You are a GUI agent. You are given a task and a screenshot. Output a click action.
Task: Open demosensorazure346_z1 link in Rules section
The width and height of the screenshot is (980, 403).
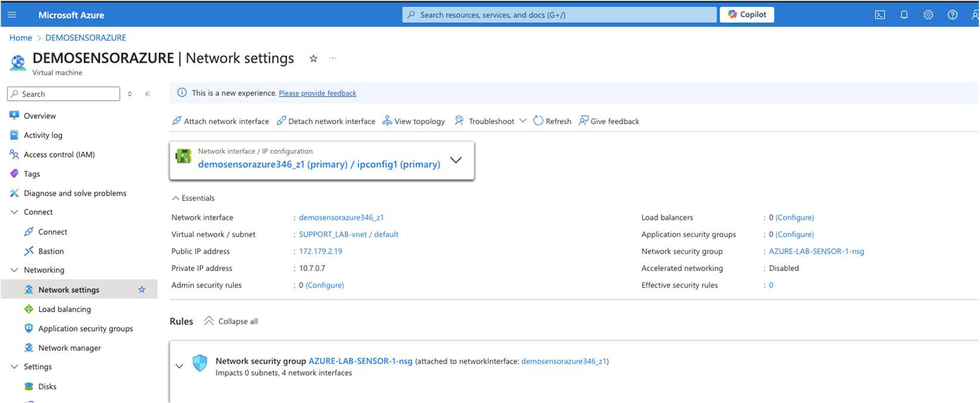pos(564,361)
